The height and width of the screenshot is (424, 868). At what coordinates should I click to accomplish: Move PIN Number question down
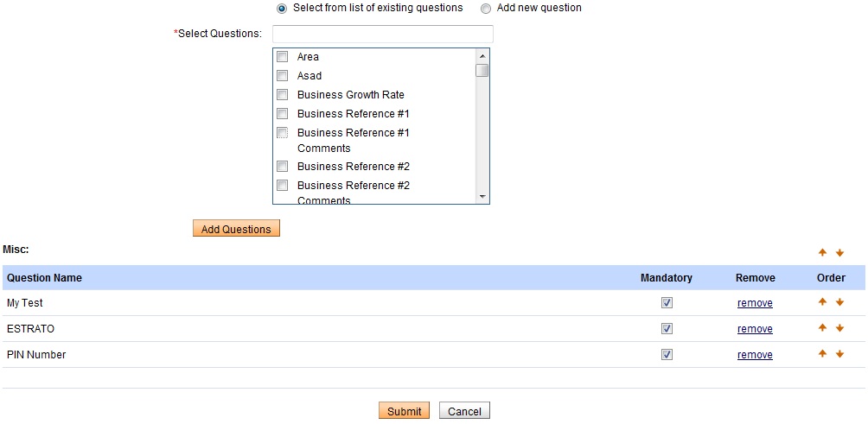(839, 354)
